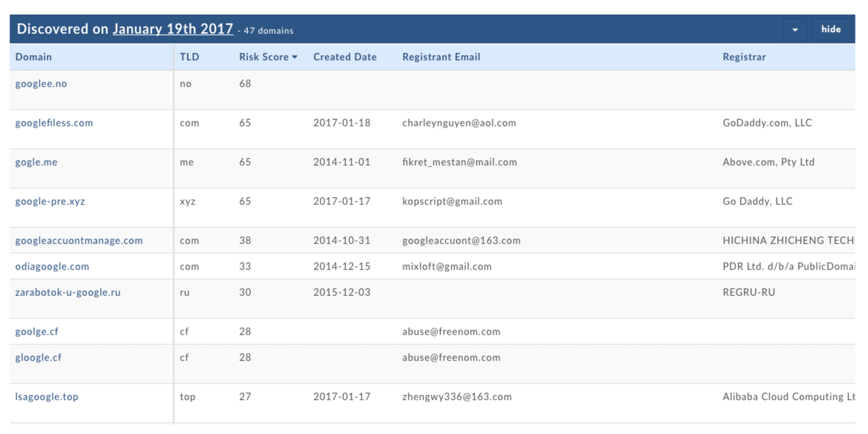Select email googleaccuont@163.com

tap(461, 241)
